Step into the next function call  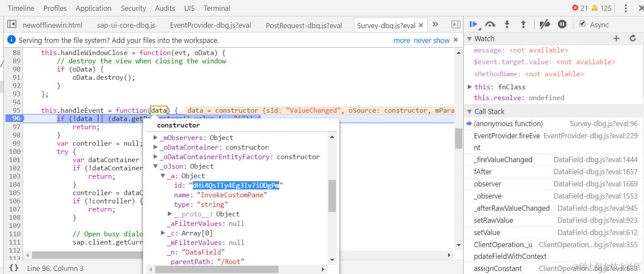[507, 25]
